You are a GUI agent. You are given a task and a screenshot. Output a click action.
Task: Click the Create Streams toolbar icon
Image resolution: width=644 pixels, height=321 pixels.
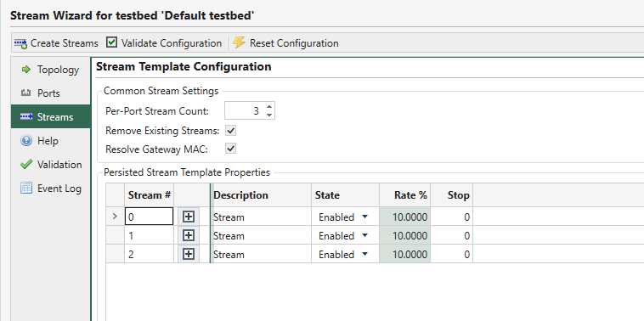[20, 43]
